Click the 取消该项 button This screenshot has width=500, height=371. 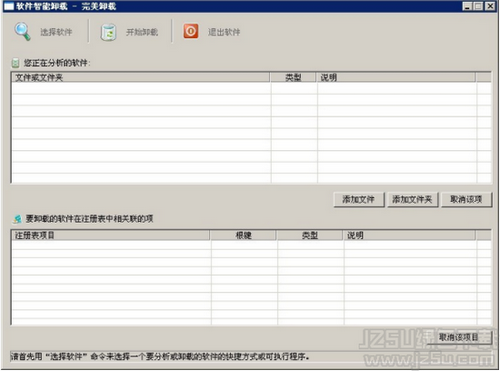tap(466, 200)
